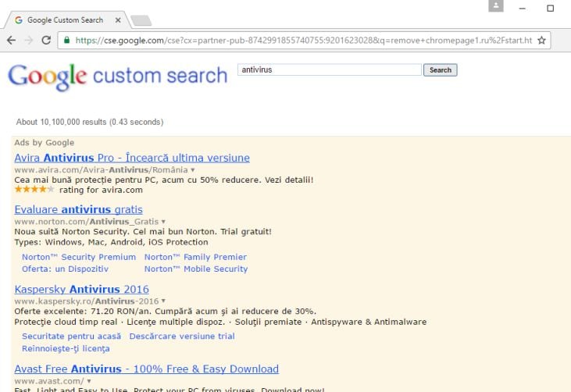Click the 'Protecție cloud timp real' line
Screen dimensions: 571x392
tap(220, 322)
